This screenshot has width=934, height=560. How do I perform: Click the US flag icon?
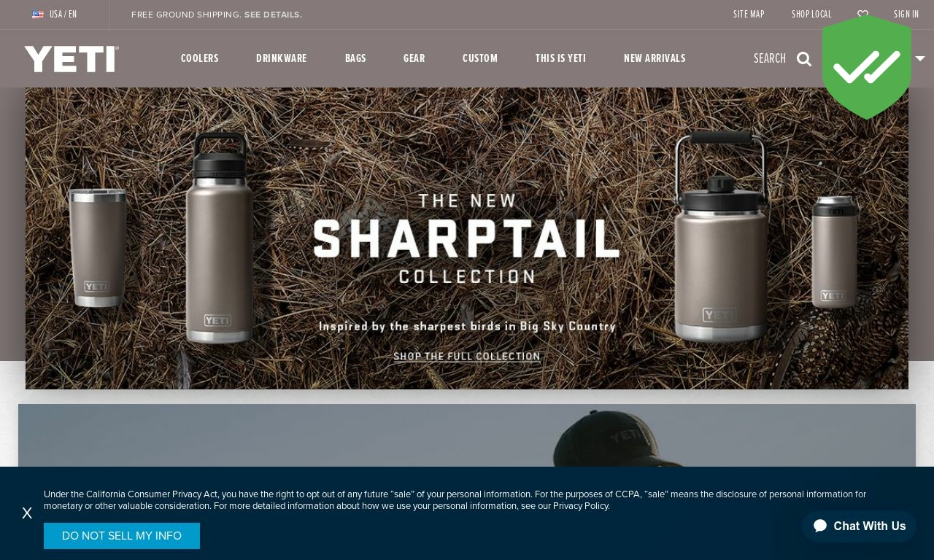(38, 15)
